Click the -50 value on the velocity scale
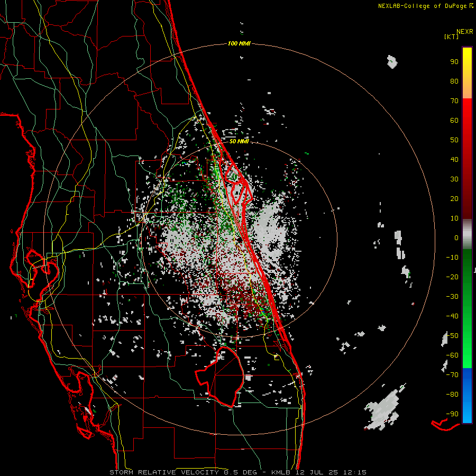476x476 pixels. [452, 336]
